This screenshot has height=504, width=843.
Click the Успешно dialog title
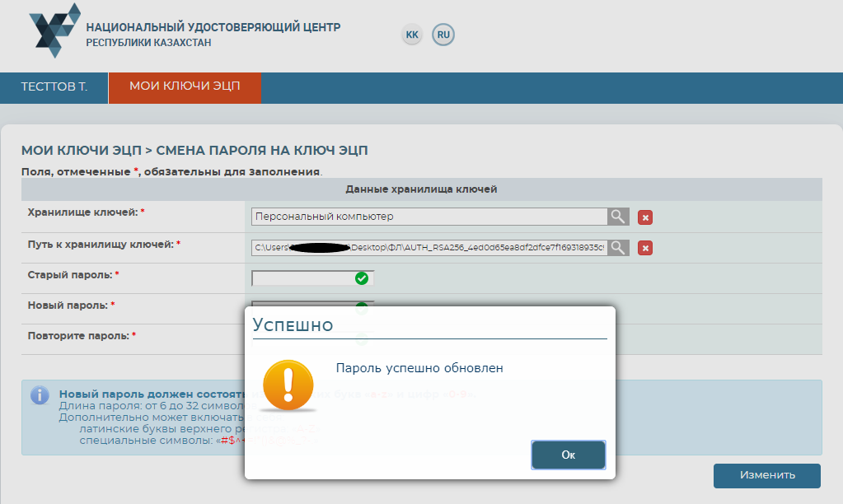pos(293,324)
